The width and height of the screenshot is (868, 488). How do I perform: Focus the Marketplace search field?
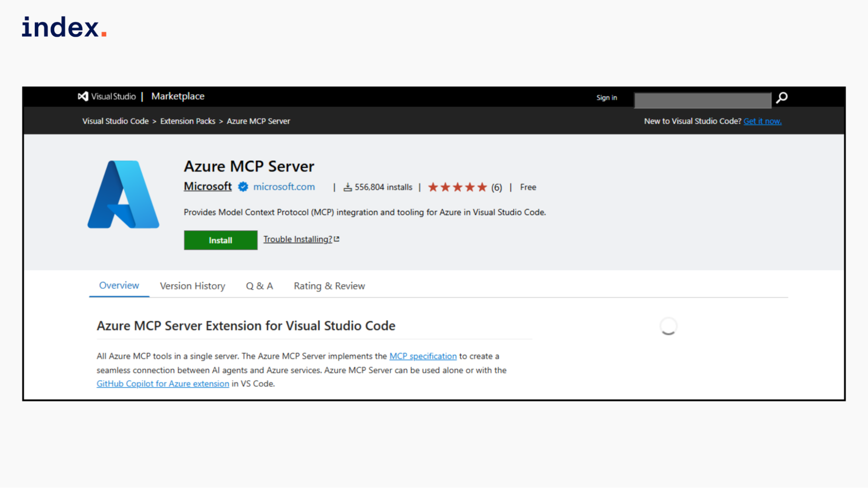(x=702, y=100)
